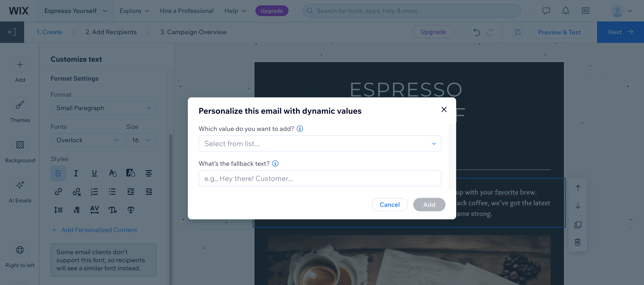Select the text highlight color icon
Screen dimensions: 644x285
coord(131,173)
